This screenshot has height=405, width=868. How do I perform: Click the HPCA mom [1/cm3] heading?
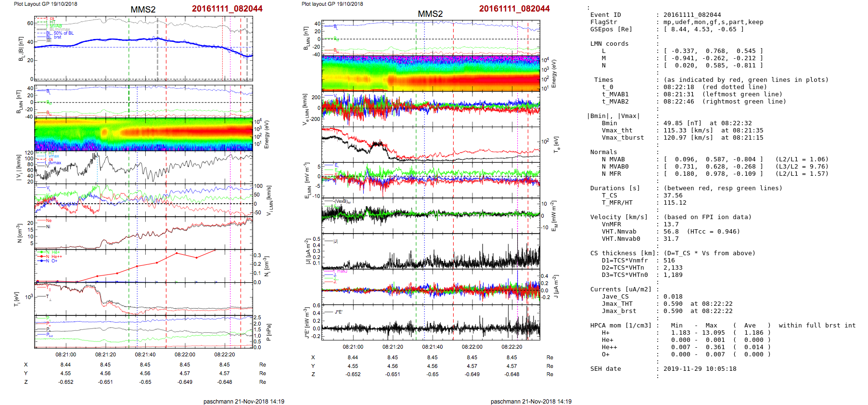click(x=621, y=326)
